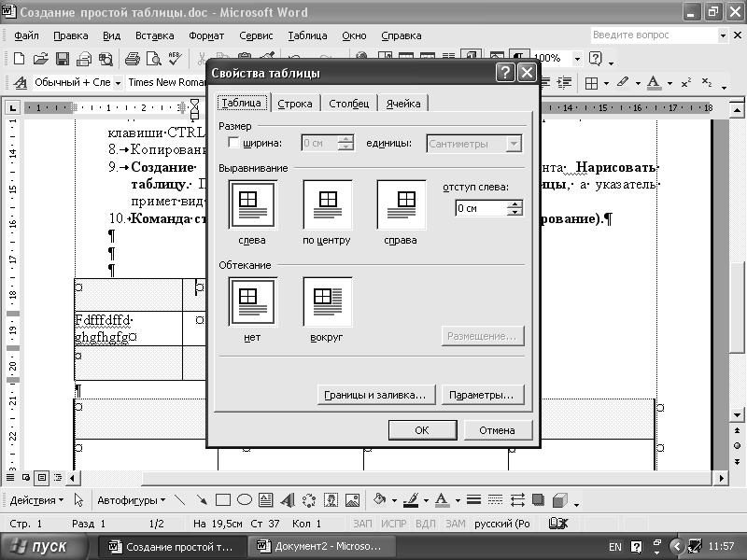Click the OK button in table properties
This screenshot has width=747, height=560.
422,430
